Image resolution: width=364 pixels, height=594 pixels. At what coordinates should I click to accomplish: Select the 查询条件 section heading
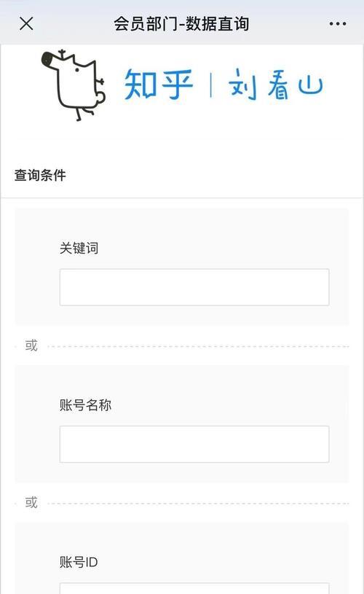40,176
